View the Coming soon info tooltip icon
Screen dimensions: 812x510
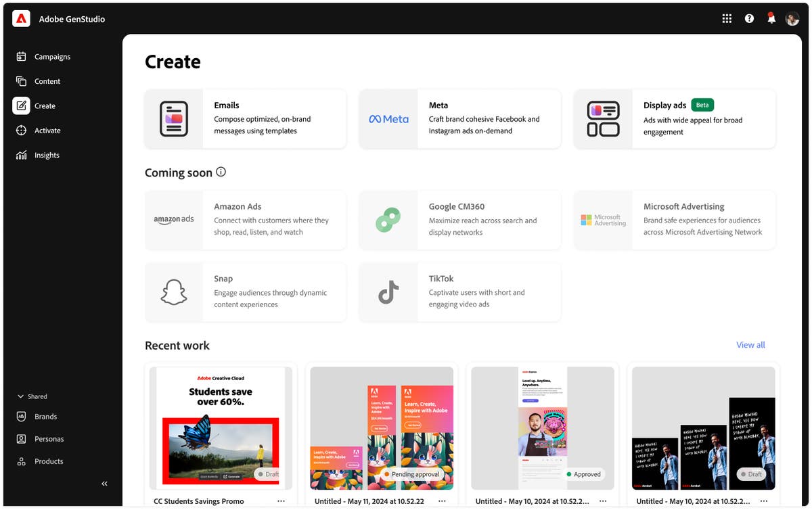pyautogui.click(x=221, y=172)
